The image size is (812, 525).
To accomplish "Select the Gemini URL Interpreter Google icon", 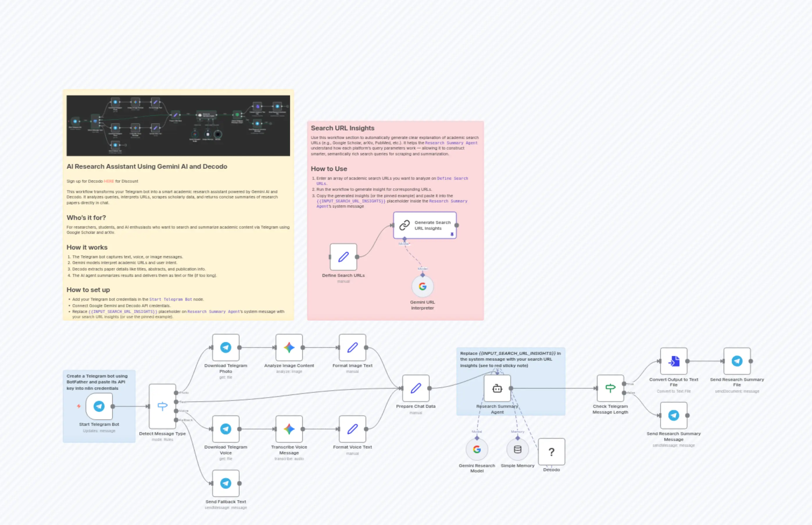I will (x=422, y=286).
